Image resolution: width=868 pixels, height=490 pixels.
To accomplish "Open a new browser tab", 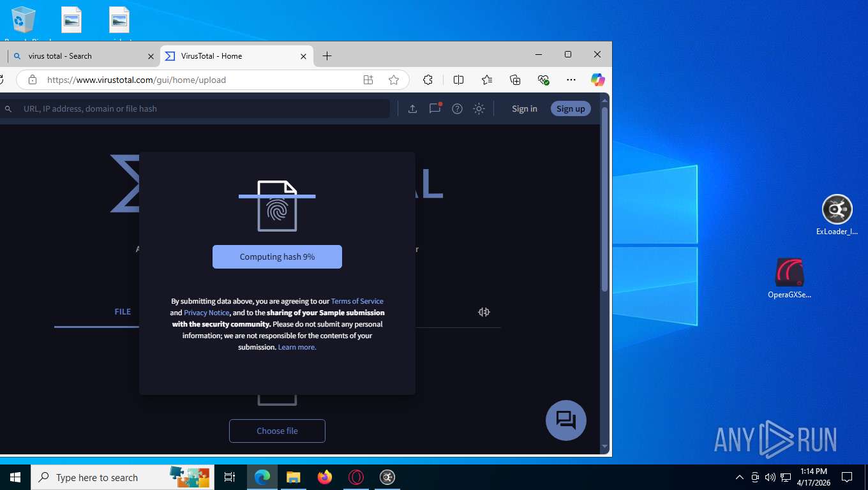I will click(x=327, y=56).
